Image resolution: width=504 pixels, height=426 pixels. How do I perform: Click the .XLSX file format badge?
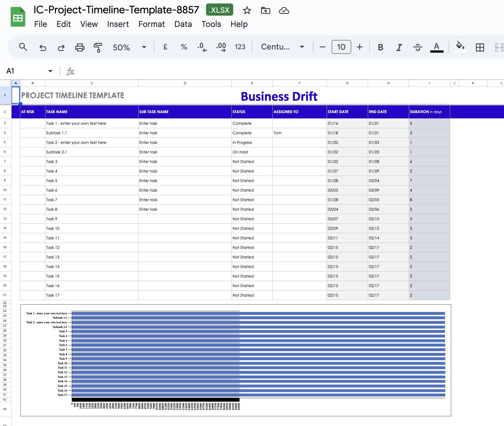click(x=220, y=10)
